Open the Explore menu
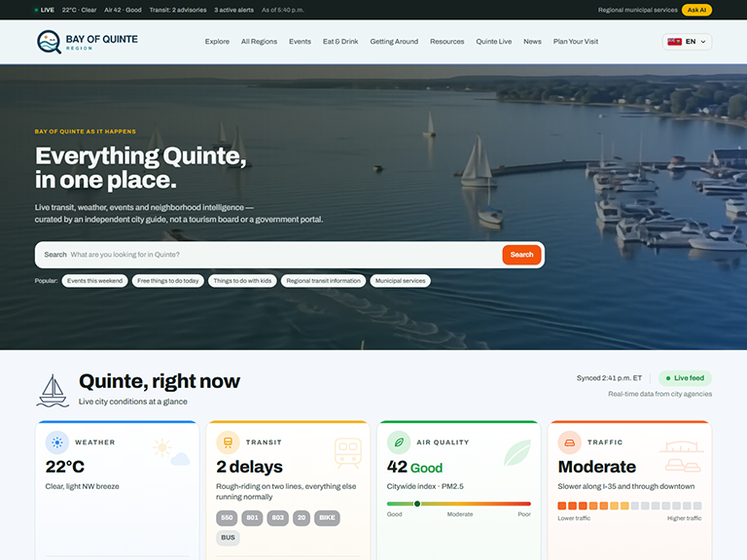 pyautogui.click(x=217, y=42)
